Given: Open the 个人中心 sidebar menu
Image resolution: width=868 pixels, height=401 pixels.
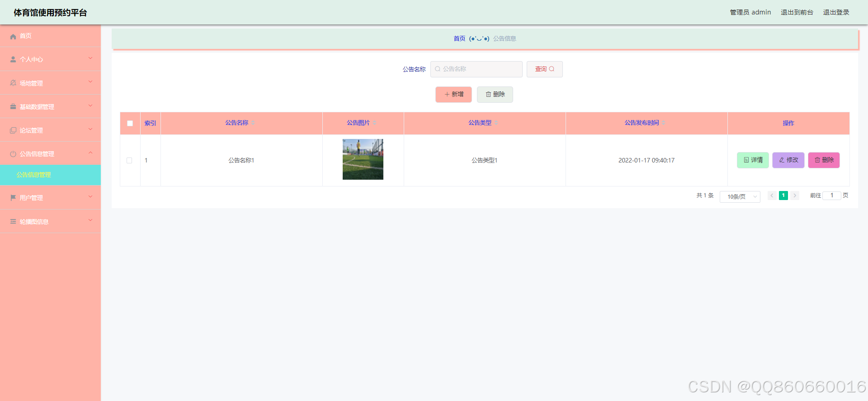Looking at the screenshot, I should 50,59.
